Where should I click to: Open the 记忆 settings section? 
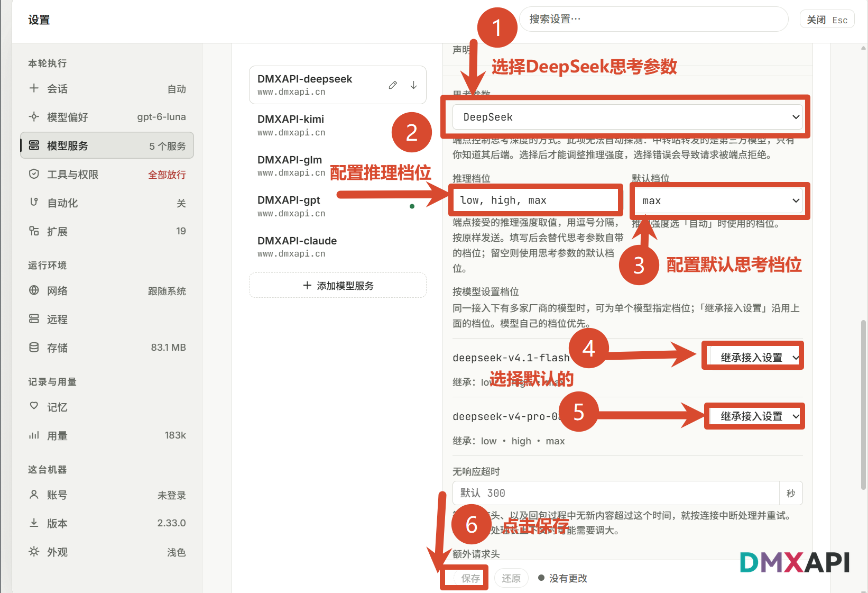[x=107, y=407]
